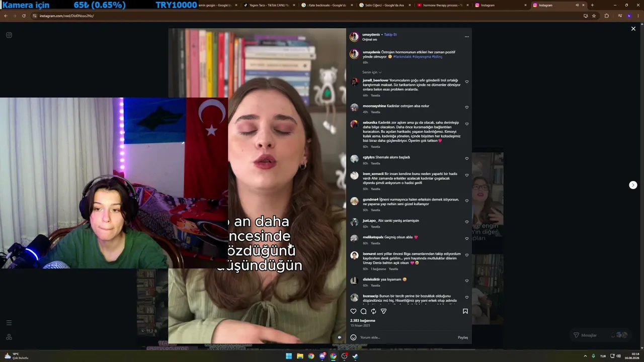Post the comment with 'Paylaş'

tap(463, 337)
